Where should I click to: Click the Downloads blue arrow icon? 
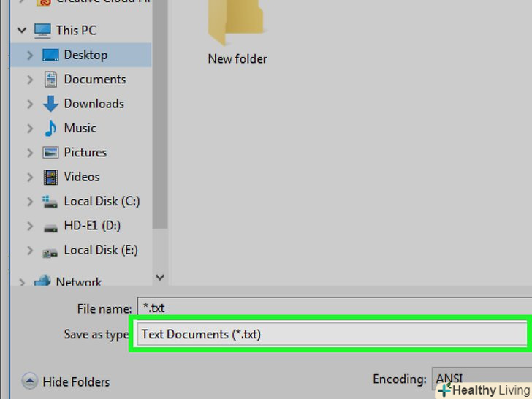[x=50, y=104]
